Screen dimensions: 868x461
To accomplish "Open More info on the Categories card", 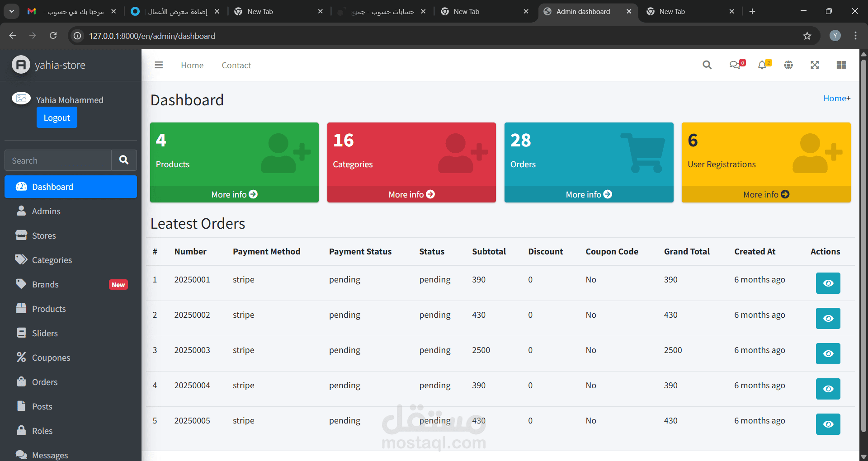I will coord(411,194).
